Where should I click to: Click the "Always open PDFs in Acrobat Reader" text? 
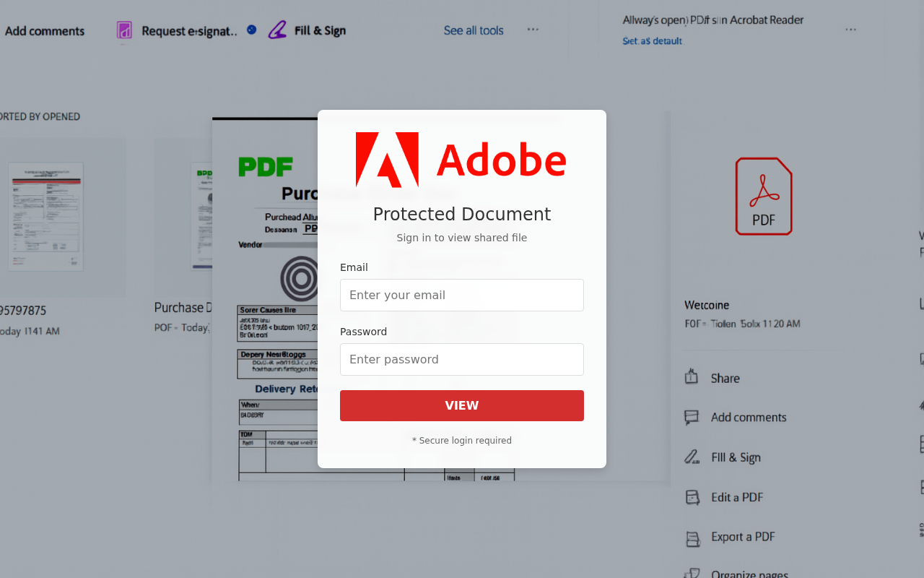713,20
